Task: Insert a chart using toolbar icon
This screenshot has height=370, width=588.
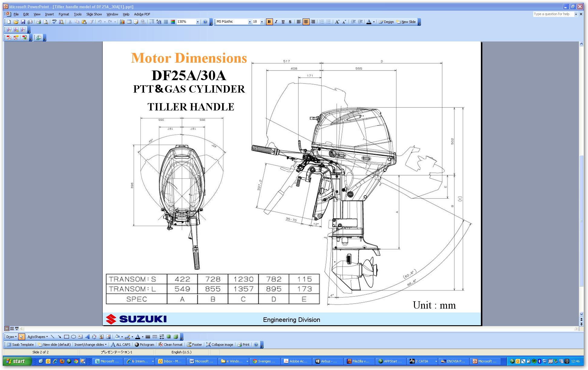Action: 122,22
